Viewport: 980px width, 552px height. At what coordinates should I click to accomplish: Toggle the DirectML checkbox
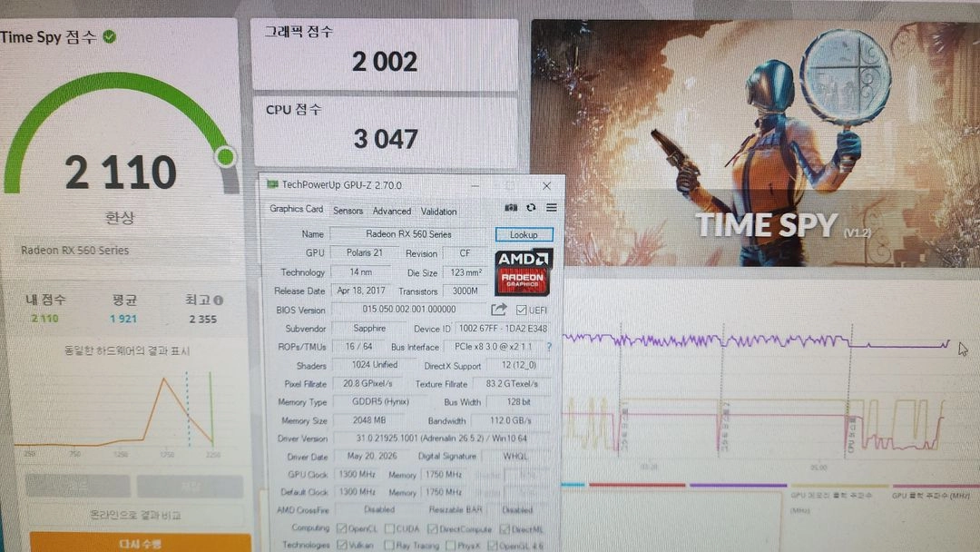click(505, 529)
